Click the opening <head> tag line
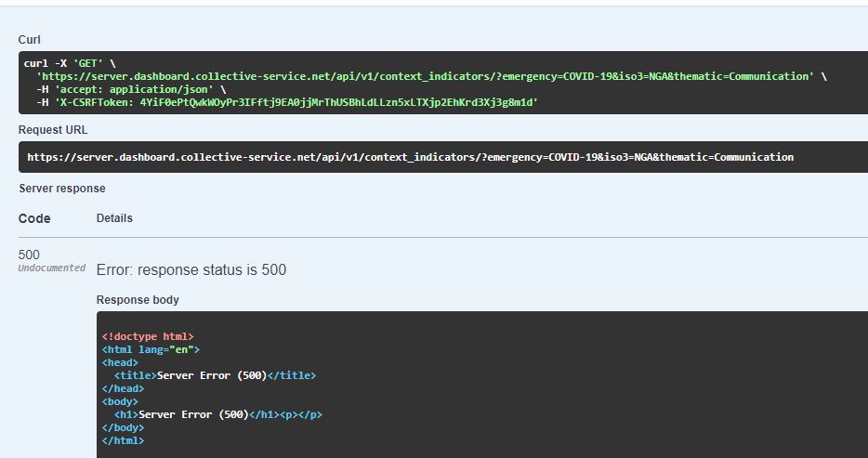 (x=120, y=363)
